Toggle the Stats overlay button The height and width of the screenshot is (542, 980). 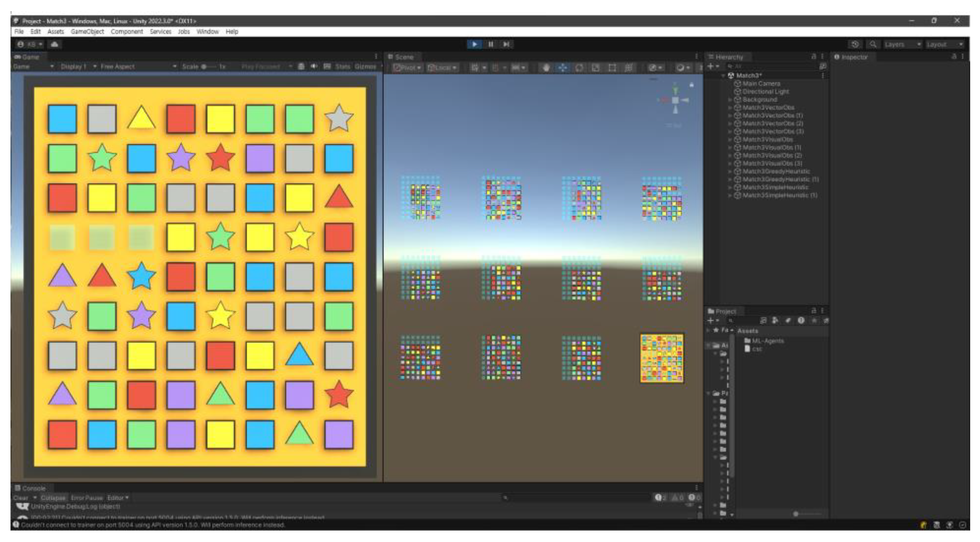click(342, 66)
